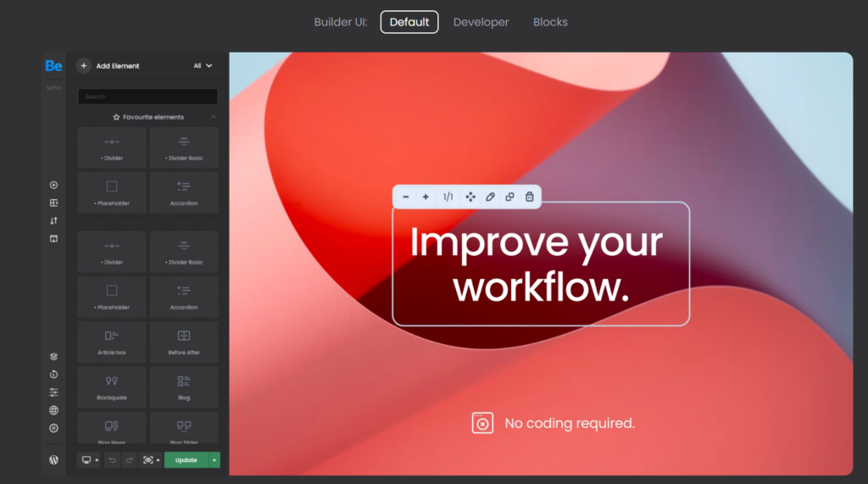Screen dimensions: 868x484
Task: Click the redo arrow in bottom bar
Action: pyautogui.click(x=129, y=460)
